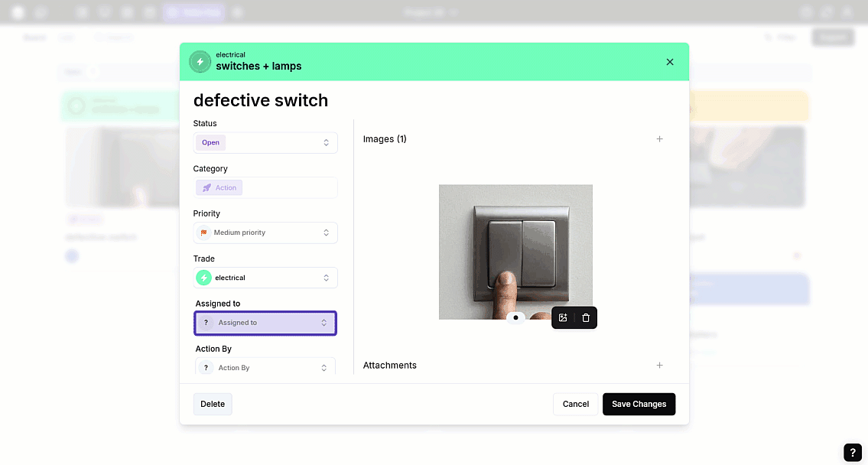Delete the image using trash icon
The height and width of the screenshot is (465, 868).
pyautogui.click(x=586, y=317)
